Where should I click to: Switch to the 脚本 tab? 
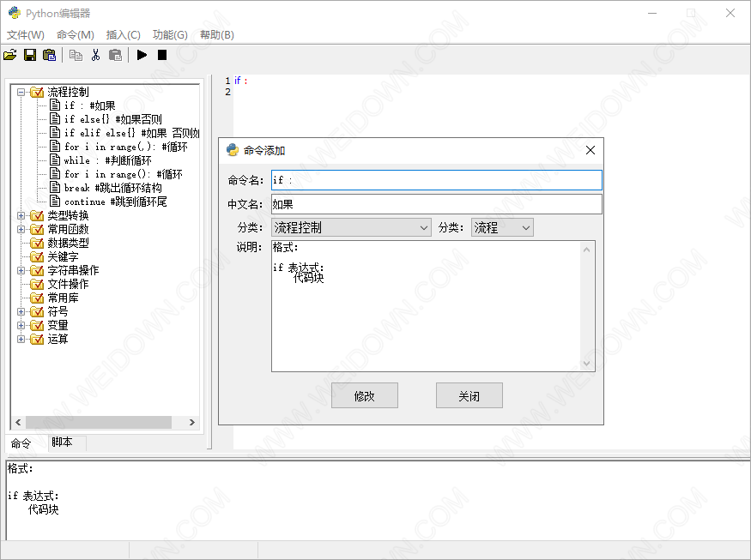pos(62,443)
